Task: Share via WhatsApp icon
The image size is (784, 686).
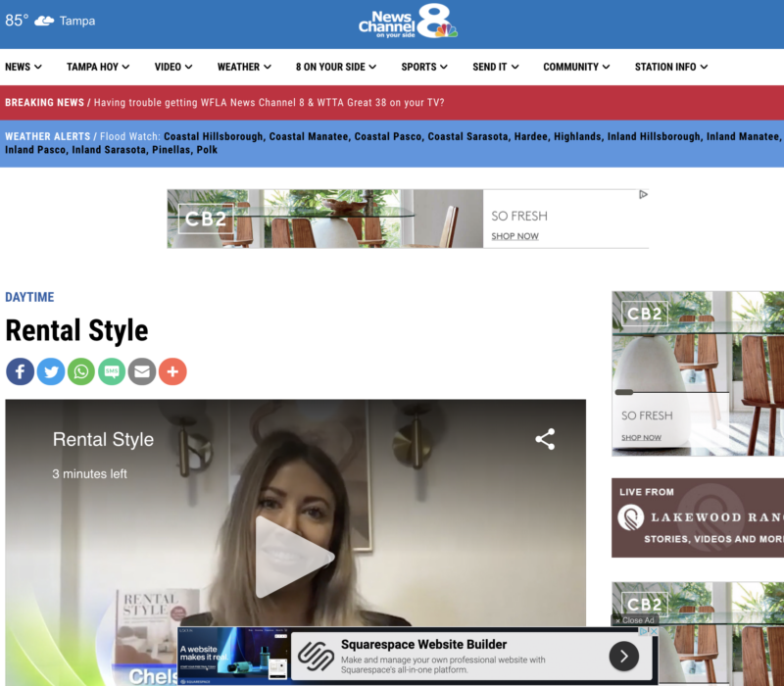Action: (x=81, y=371)
